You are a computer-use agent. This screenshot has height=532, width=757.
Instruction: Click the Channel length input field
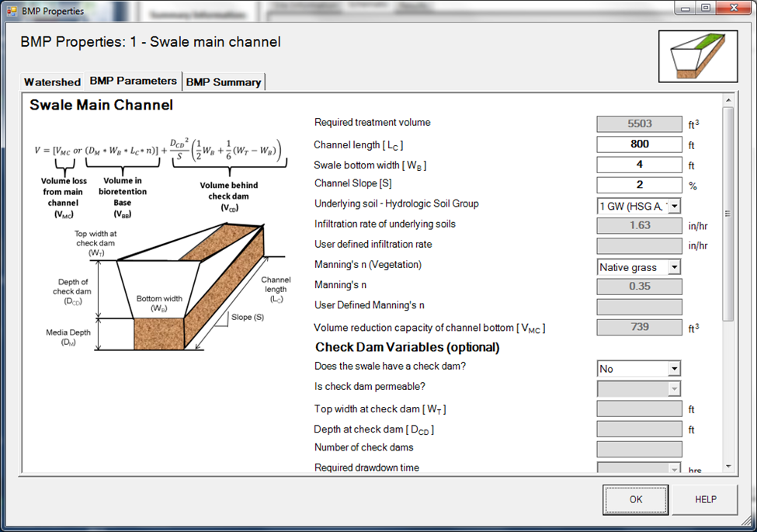click(x=639, y=144)
